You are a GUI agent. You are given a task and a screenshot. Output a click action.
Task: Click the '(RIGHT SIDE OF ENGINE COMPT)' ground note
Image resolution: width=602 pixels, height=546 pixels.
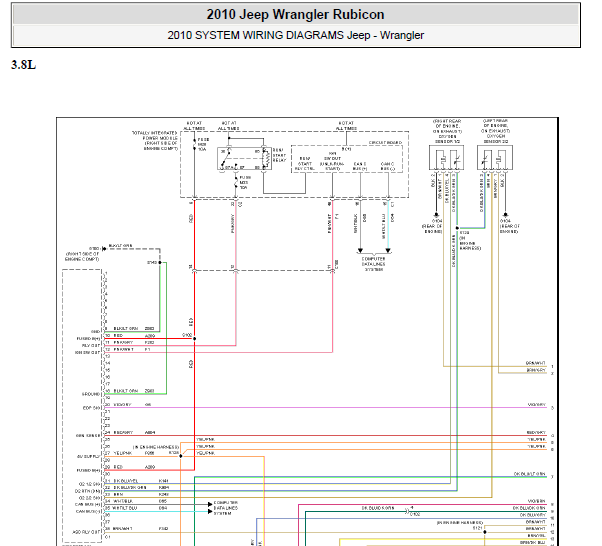pyautogui.click(x=83, y=256)
